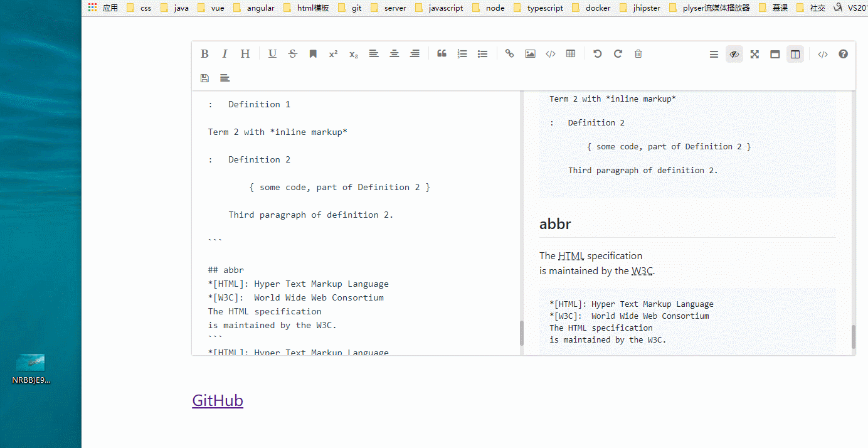The image size is (868, 448).
Task: Insert a code block from the left toolbar group
Action: click(x=550, y=54)
